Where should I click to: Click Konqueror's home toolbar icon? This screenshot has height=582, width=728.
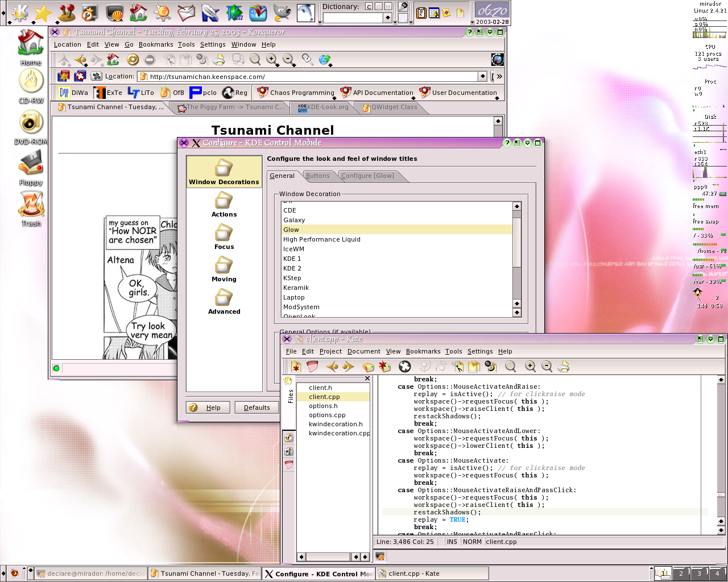point(113,59)
